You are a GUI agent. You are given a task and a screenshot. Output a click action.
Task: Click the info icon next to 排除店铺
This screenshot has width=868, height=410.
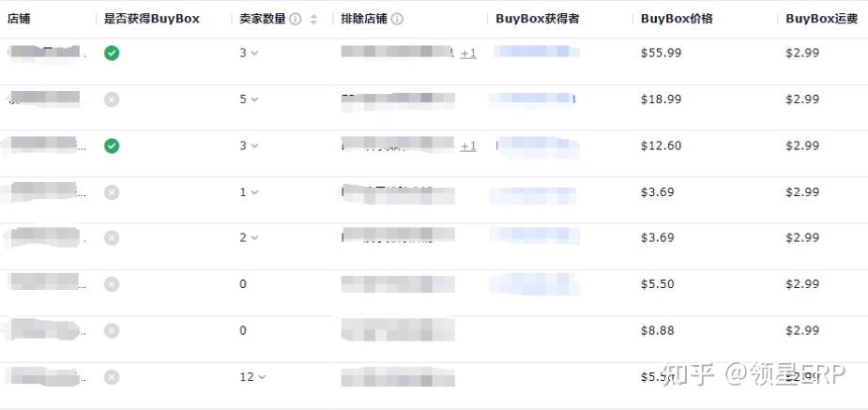coord(397,19)
